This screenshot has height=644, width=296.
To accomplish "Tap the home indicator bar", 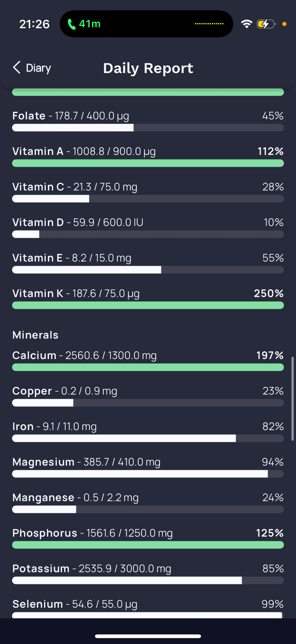I will pyautogui.click(x=148, y=636).
